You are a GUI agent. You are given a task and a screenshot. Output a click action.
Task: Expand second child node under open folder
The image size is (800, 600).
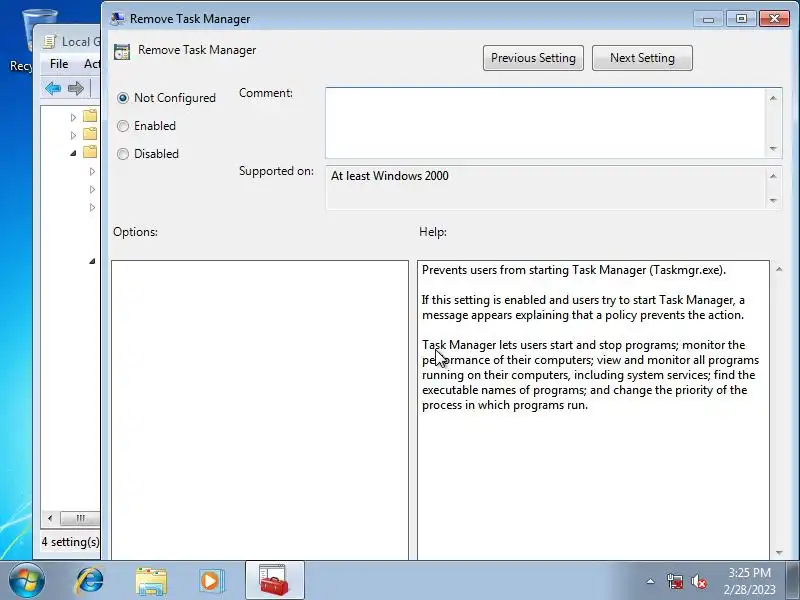click(x=92, y=189)
